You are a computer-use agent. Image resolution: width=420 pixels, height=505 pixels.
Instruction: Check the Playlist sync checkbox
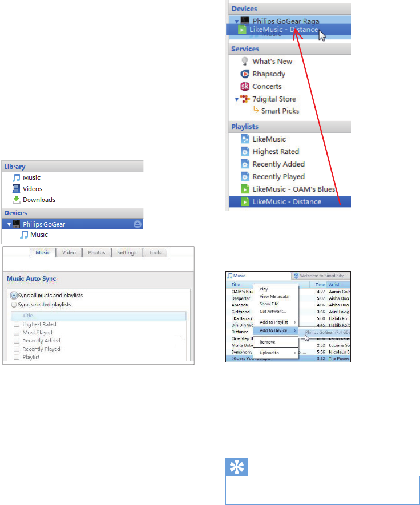(17, 357)
